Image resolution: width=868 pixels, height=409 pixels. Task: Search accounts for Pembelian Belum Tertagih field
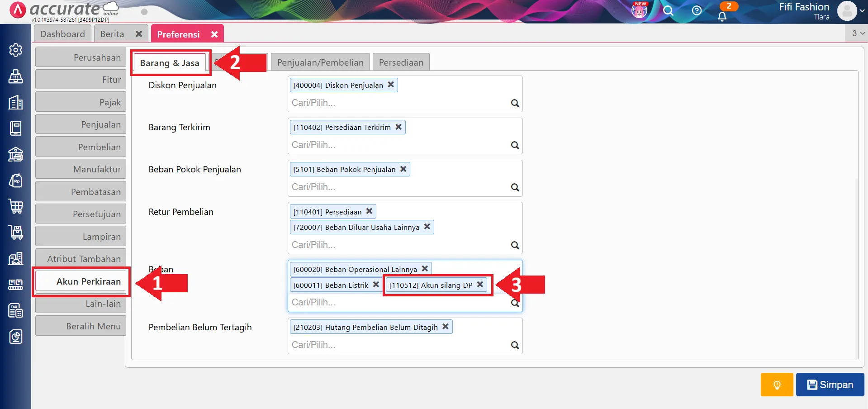tap(515, 345)
